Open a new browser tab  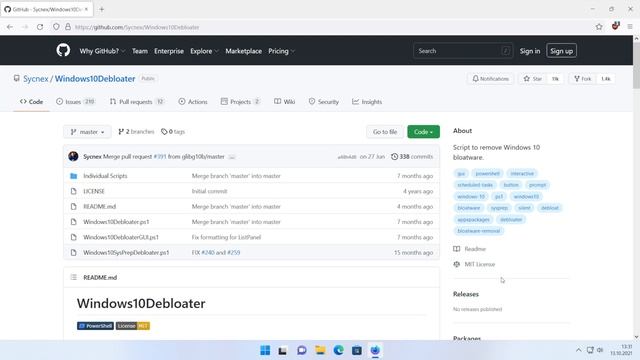(102, 9)
